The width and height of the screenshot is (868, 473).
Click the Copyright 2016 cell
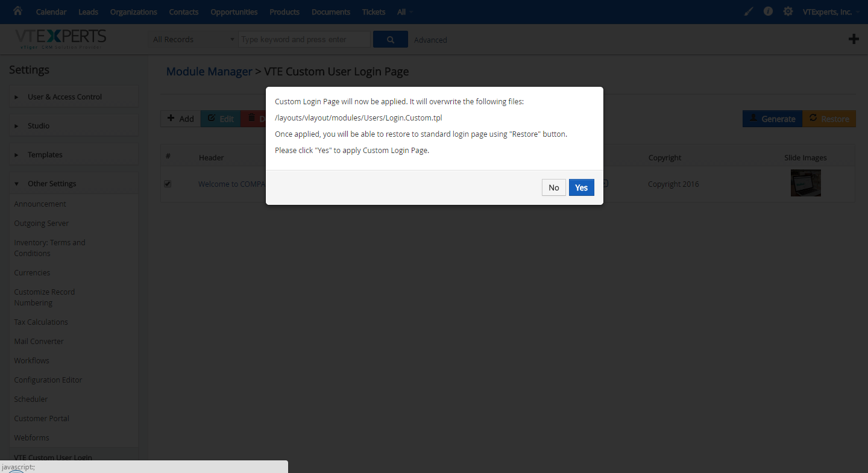pos(673,184)
